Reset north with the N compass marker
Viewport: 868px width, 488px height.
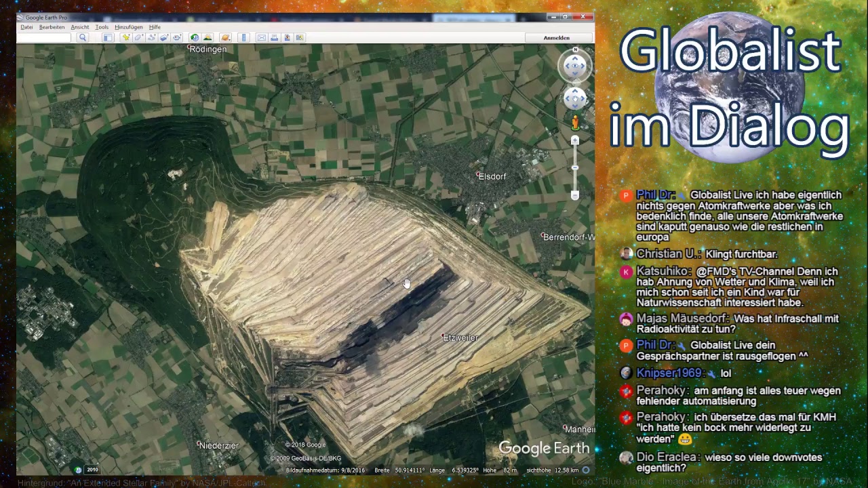[575, 50]
